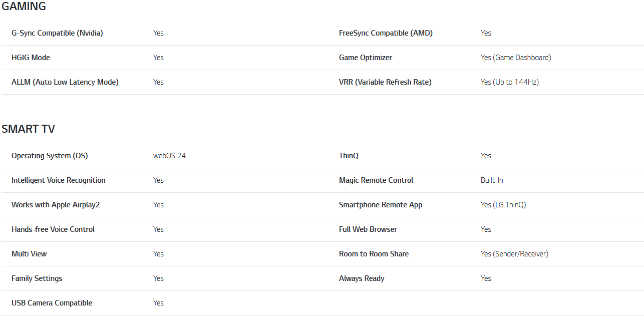Screen dimensions: 644x317
Task: Select the FreeSync Compatible (AMD) label
Action: pos(386,33)
